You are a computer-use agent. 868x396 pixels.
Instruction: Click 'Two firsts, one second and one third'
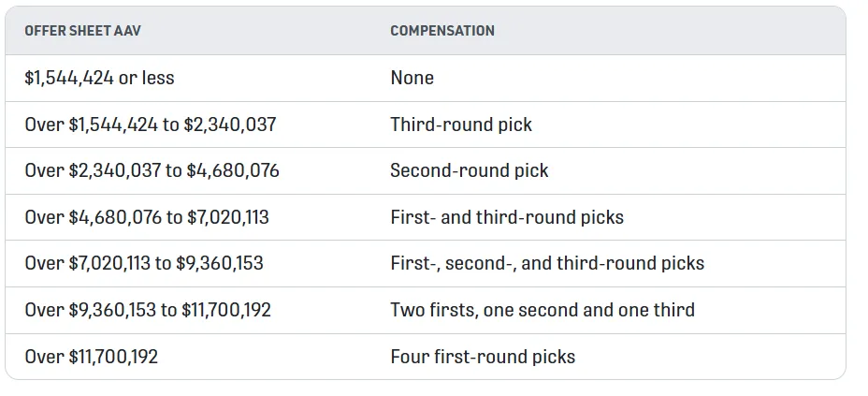(x=542, y=310)
